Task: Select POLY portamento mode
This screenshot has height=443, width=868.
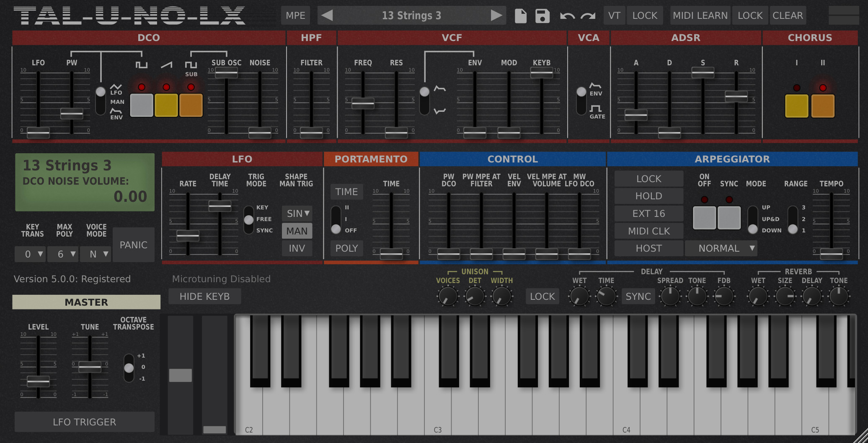Action: coord(346,248)
